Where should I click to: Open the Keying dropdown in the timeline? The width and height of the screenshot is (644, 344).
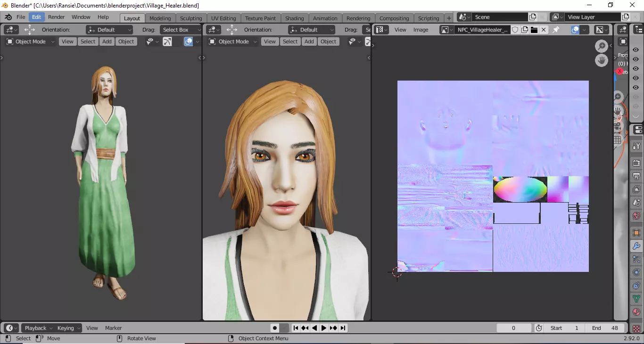(68, 328)
